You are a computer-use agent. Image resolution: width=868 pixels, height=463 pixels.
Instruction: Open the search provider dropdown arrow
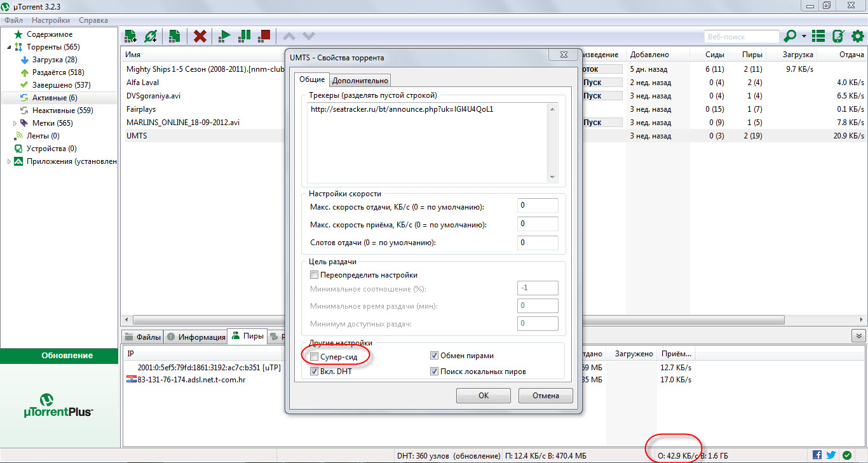click(x=804, y=36)
